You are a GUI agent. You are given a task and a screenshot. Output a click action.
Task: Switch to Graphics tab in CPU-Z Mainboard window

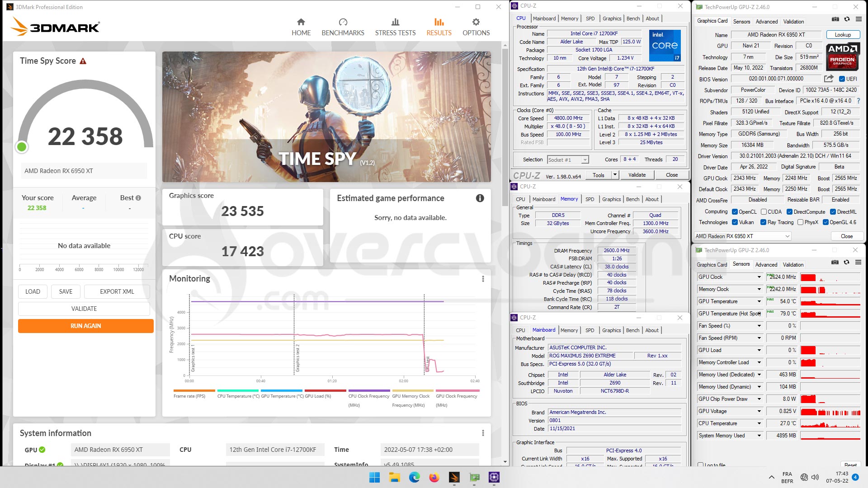[x=611, y=330]
